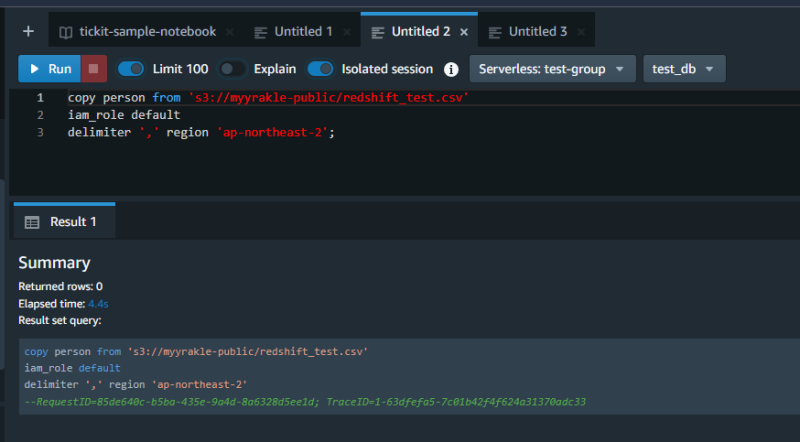Toggle the Limit 100 switch
This screenshot has width=800, height=442.
coord(131,69)
